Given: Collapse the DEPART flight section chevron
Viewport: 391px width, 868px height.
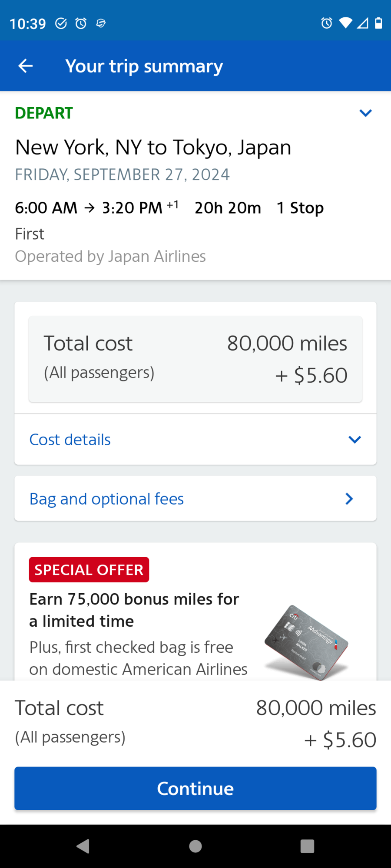Looking at the screenshot, I should tap(365, 113).
